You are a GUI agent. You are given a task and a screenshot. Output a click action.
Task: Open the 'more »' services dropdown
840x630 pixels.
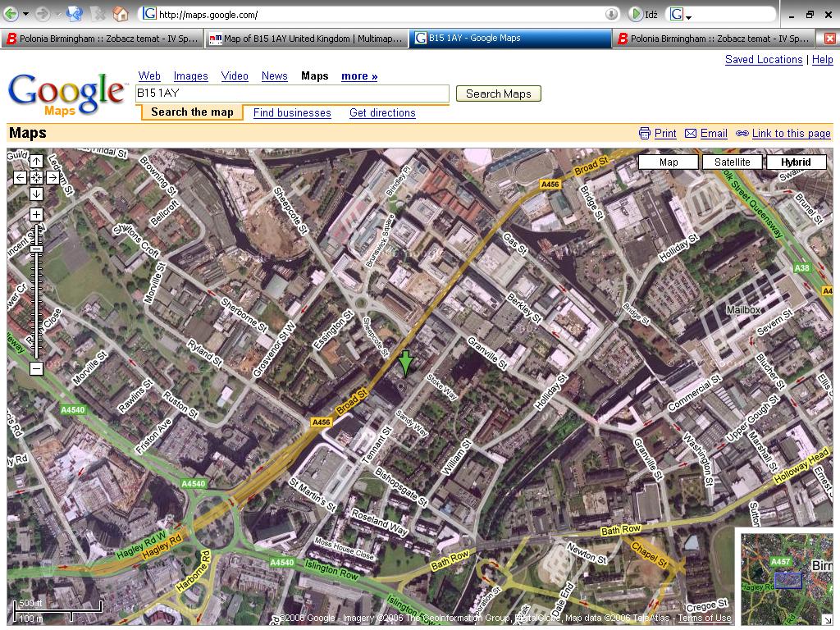[x=359, y=76]
